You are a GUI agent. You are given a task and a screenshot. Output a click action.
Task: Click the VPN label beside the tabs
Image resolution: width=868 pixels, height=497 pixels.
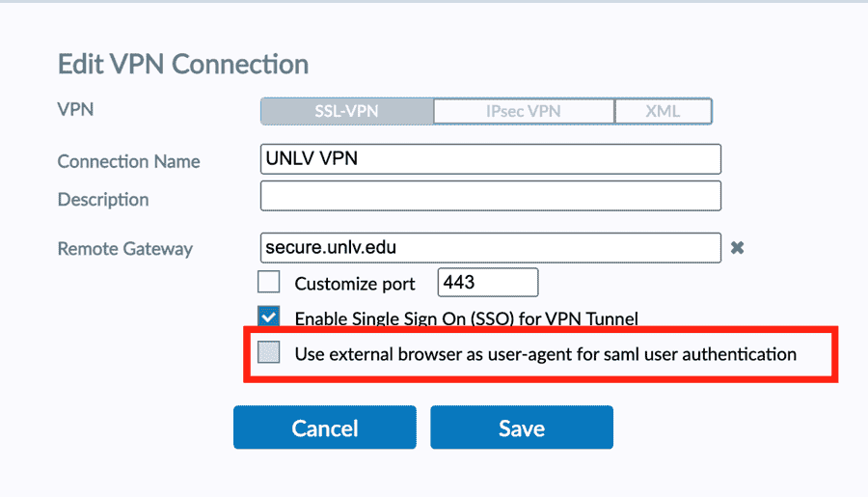75,110
